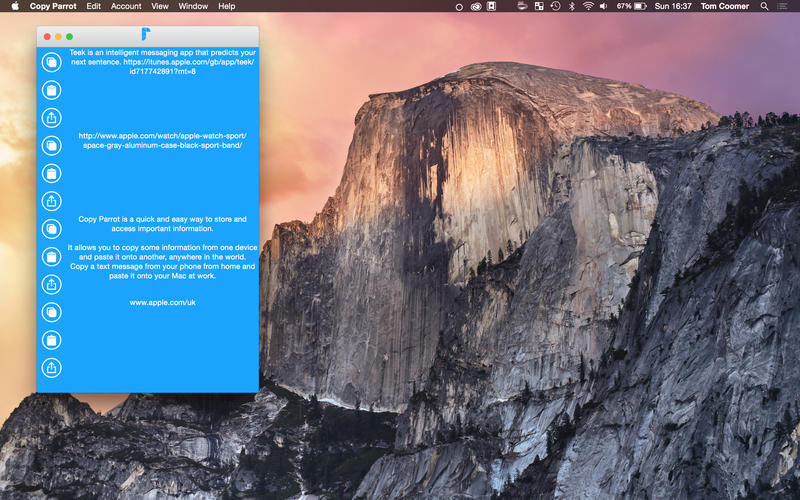Share the Teek messaging app entry
Viewport: 800px width, 500px height.
51,118
